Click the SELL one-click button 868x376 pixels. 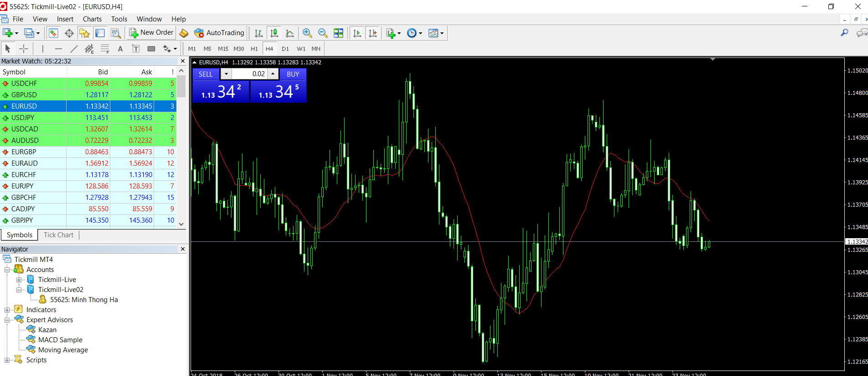[x=206, y=74]
